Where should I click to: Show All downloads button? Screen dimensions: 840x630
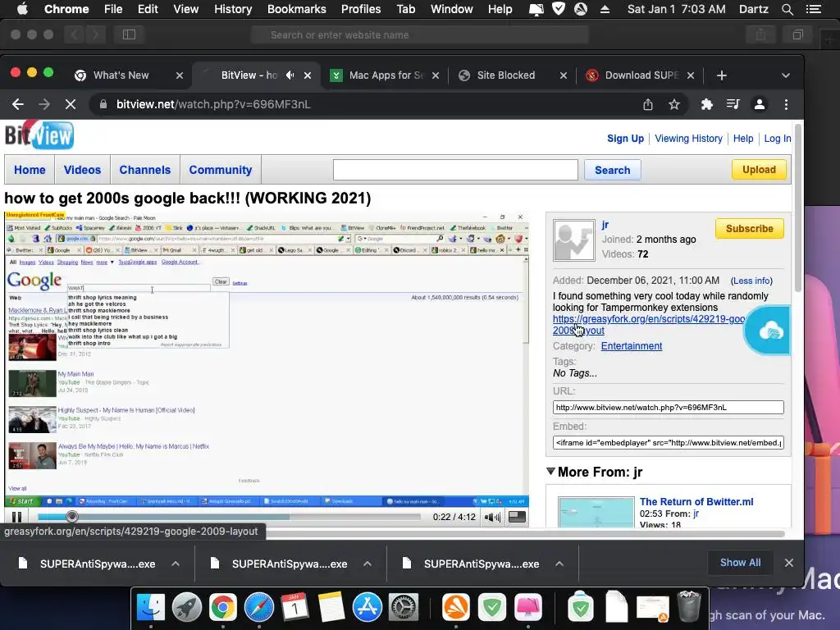pyautogui.click(x=740, y=563)
